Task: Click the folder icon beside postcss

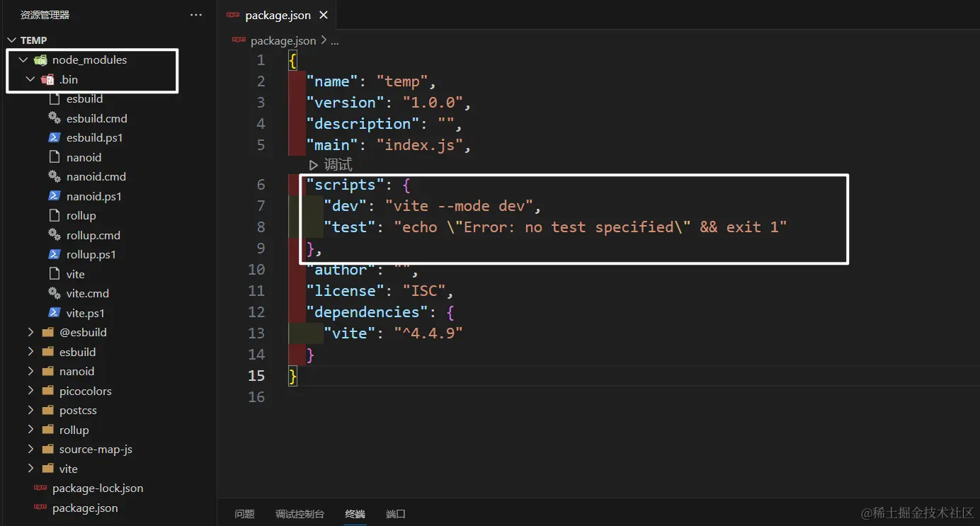Action: (48, 410)
